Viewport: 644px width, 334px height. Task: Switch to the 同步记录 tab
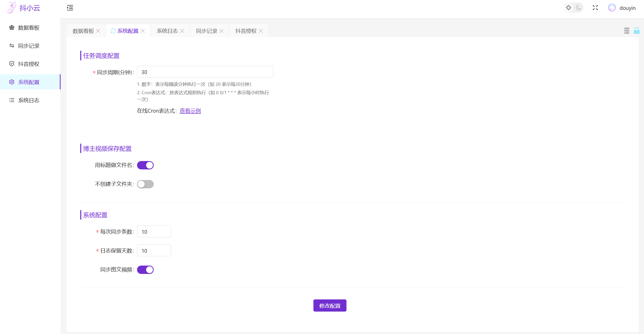click(x=207, y=31)
